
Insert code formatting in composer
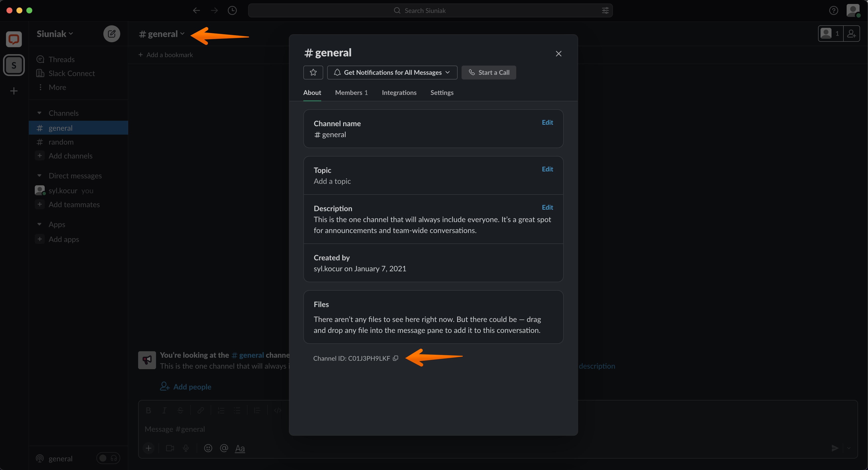[278, 410]
